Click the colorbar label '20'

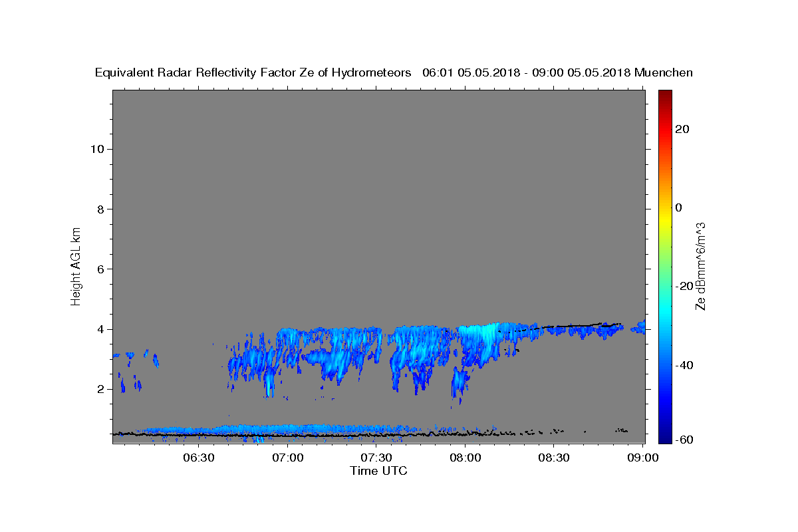[683, 129]
